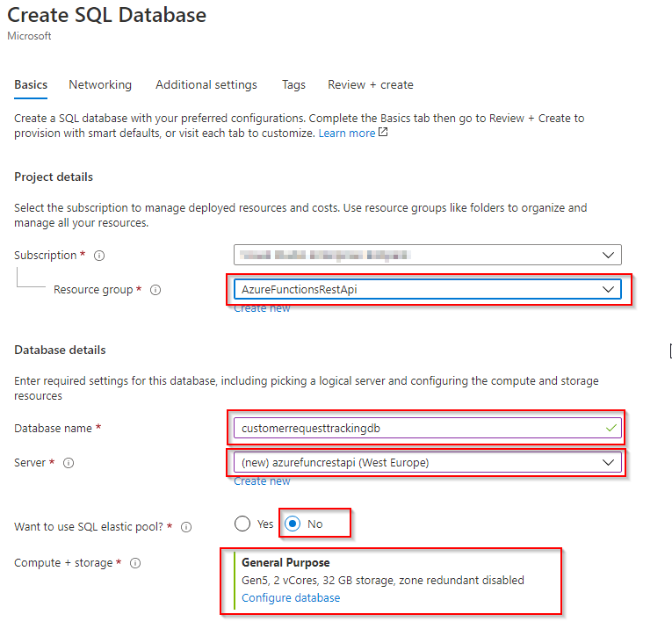Click the Subscription field label
This screenshot has height=636, width=672.
[46, 256]
